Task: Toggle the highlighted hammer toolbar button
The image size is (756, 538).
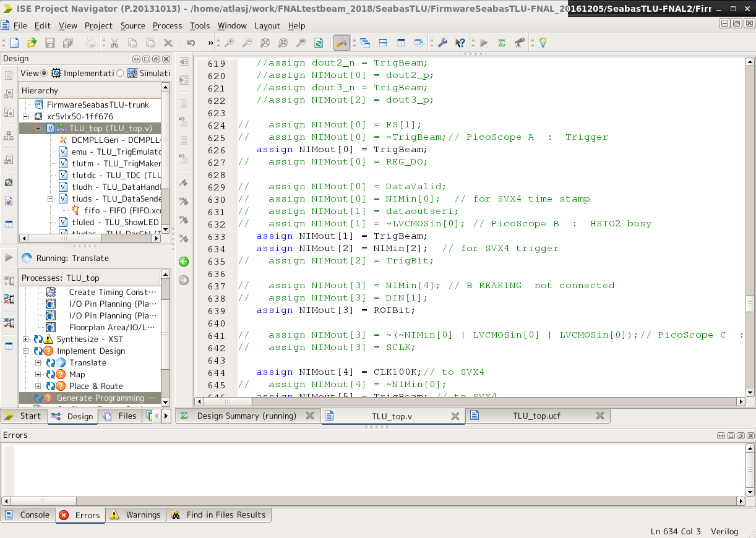Action: 340,43
